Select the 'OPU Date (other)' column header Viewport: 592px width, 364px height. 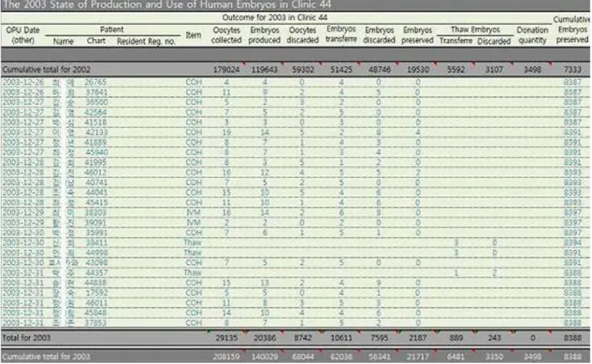point(22,35)
